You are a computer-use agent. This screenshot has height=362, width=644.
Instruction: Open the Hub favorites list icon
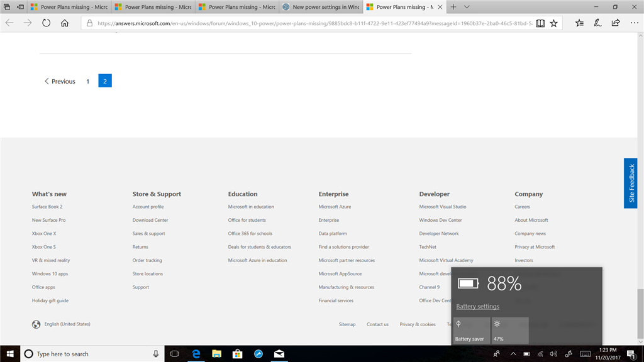[x=579, y=23]
